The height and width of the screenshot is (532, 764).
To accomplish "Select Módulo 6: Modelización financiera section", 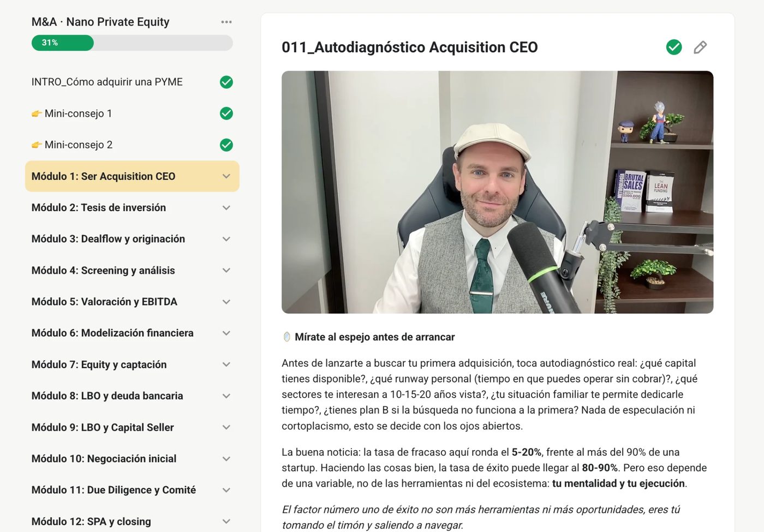I will (132, 333).
